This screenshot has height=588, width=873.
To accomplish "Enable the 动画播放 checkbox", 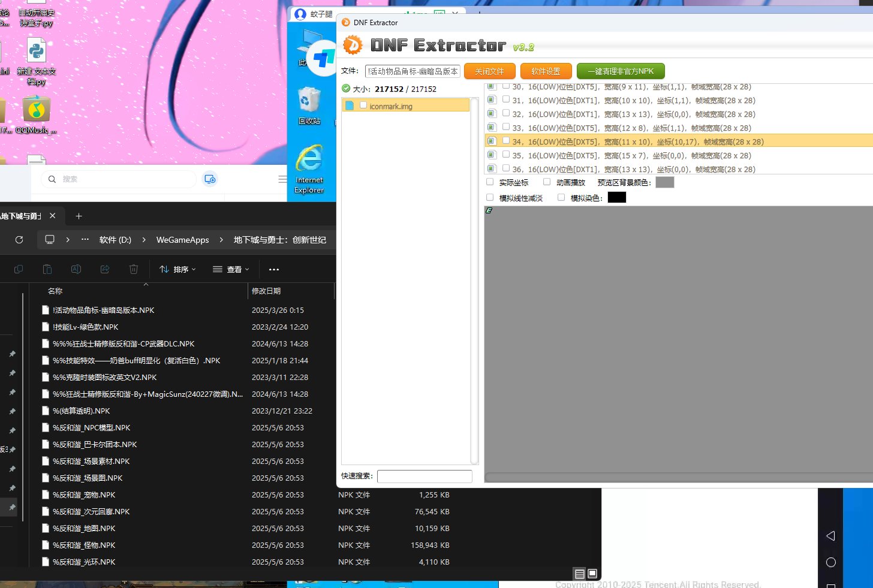I will pyautogui.click(x=547, y=182).
